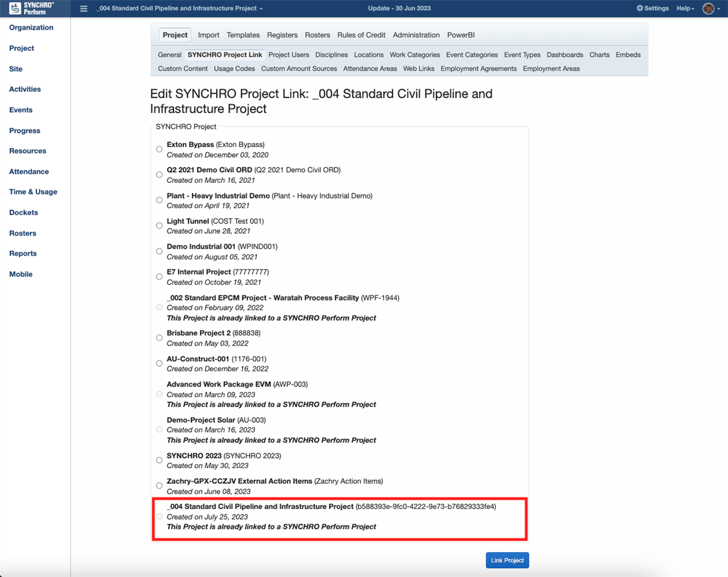Choose Plant - Heavy Industrial Demo radio
728x577 pixels.
159,200
